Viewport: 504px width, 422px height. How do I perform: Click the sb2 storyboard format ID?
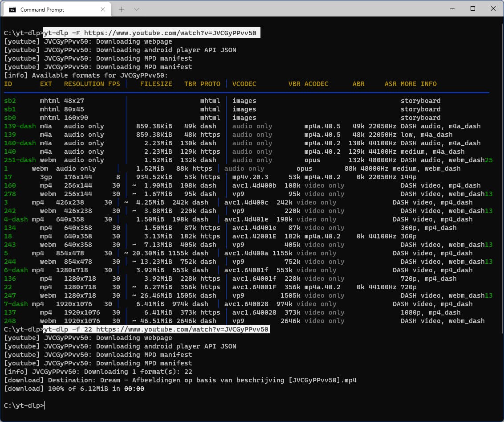10,101
